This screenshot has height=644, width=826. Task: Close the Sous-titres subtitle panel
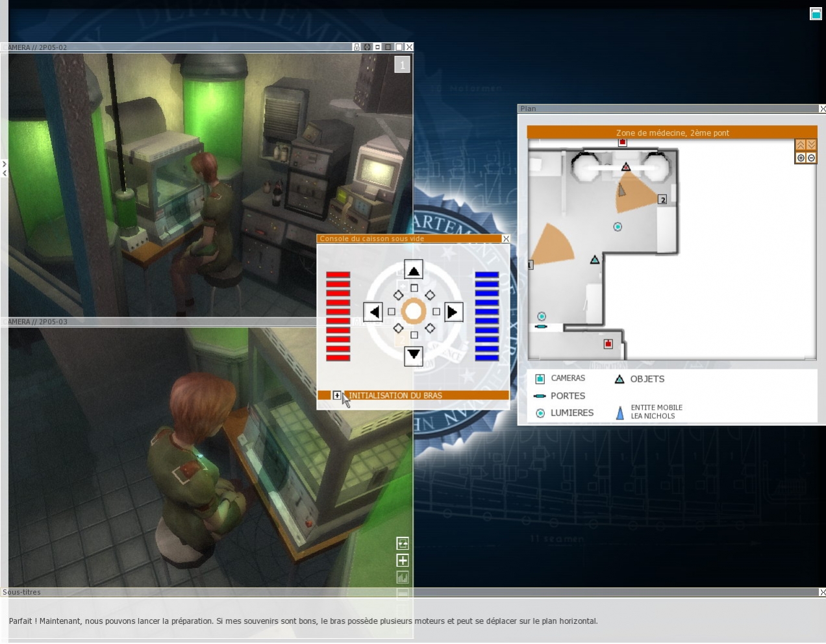click(x=822, y=592)
